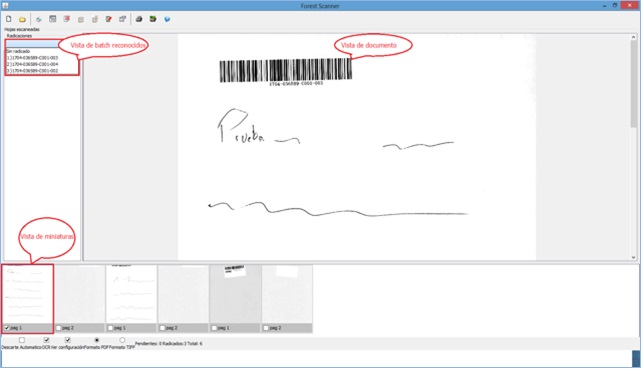Select the Formato TIFF radio button
The width and height of the screenshot is (644, 374).
[x=122, y=340]
